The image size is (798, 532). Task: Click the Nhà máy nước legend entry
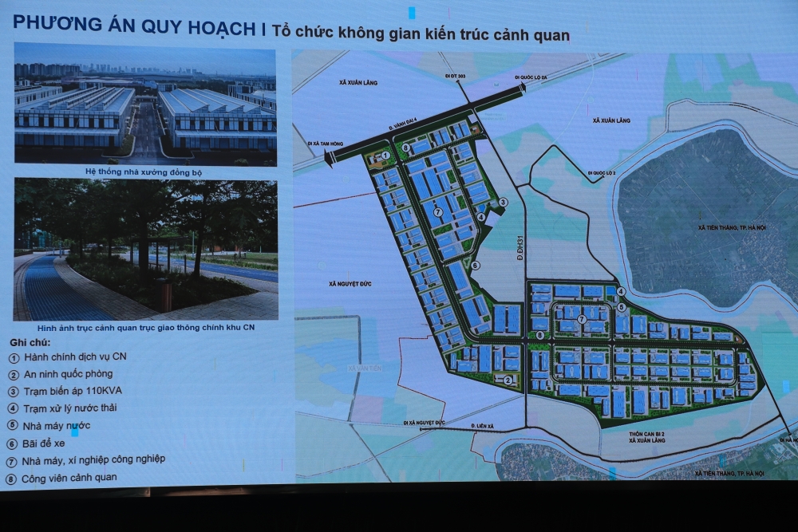57,425
